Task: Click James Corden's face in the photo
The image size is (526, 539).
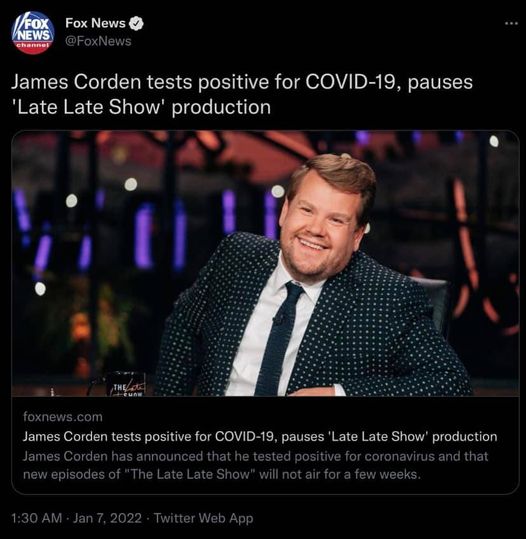Action: [320, 229]
